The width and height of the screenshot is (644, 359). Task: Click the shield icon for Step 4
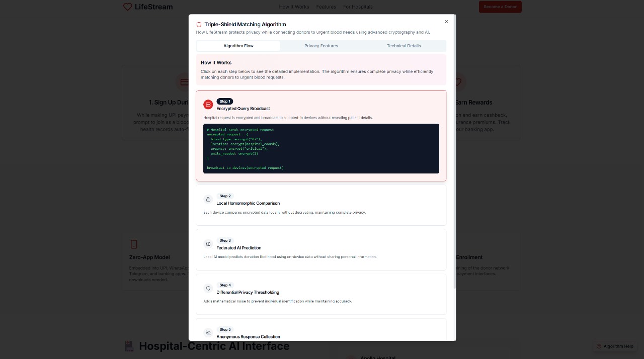[208, 288]
